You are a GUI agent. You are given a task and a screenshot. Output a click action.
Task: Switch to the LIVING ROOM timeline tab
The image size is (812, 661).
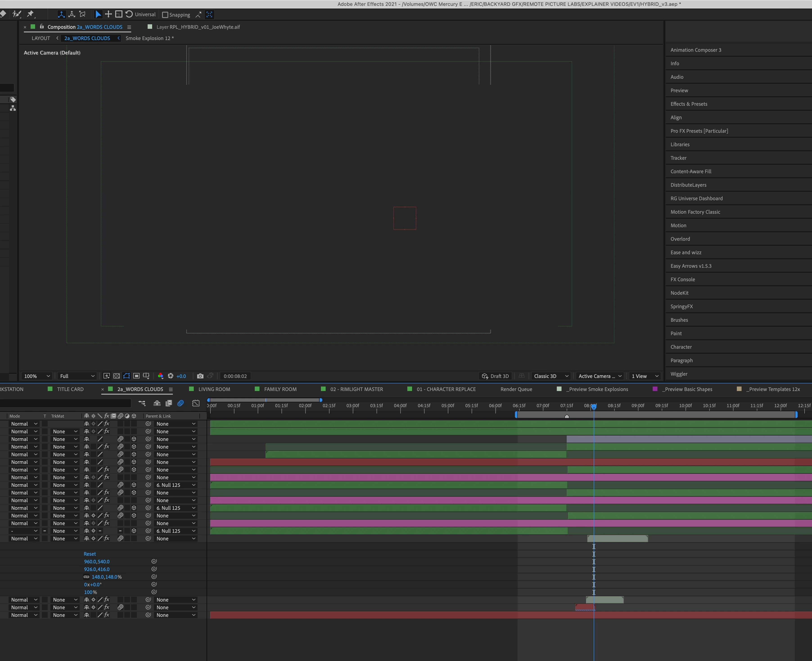(x=214, y=389)
